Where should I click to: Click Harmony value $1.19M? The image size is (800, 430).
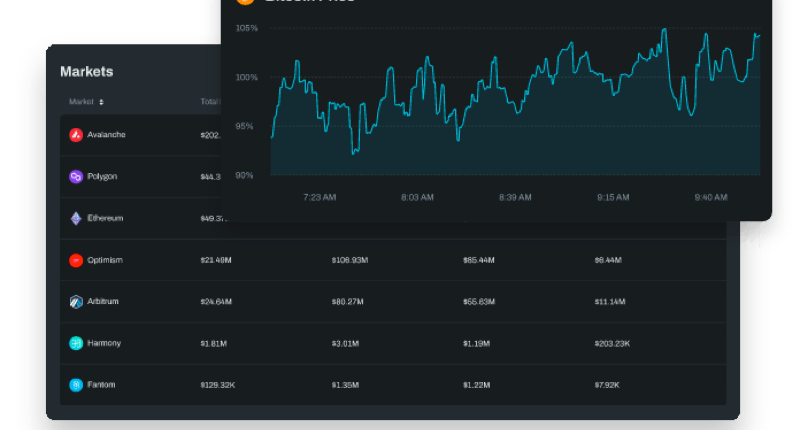pyautogui.click(x=476, y=344)
